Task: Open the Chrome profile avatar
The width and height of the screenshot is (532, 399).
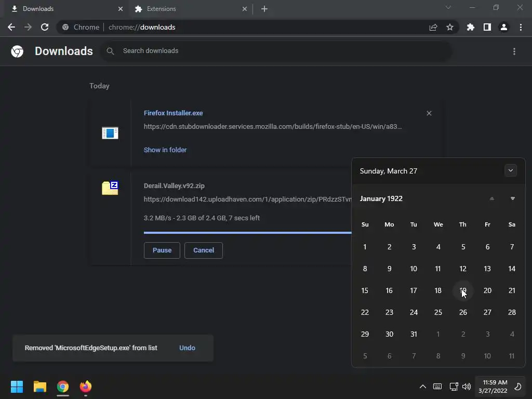Action: (x=504, y=27)
